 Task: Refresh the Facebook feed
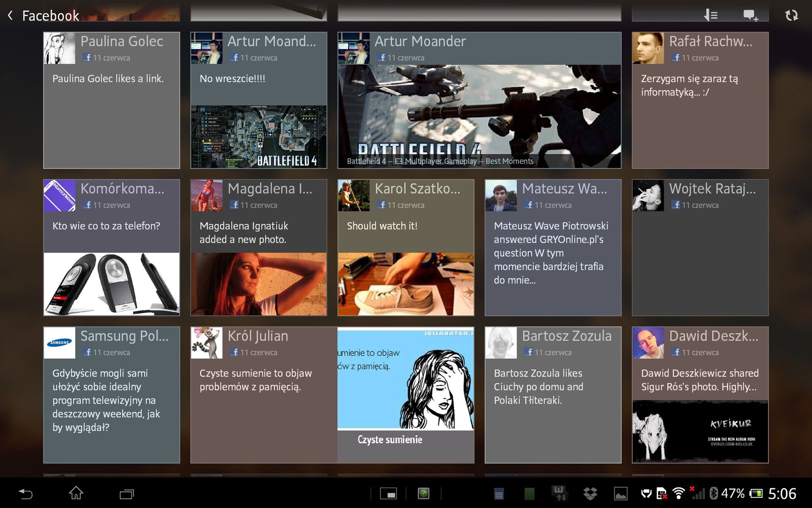click(791, 16)
